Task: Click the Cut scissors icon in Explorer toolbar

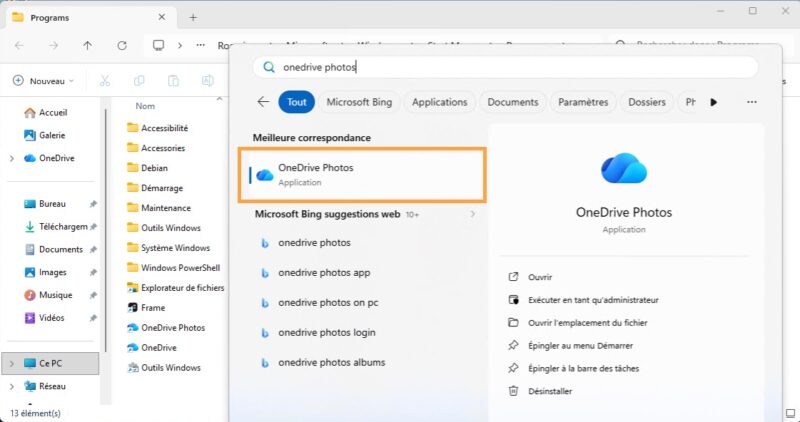Action: (105, 81)
